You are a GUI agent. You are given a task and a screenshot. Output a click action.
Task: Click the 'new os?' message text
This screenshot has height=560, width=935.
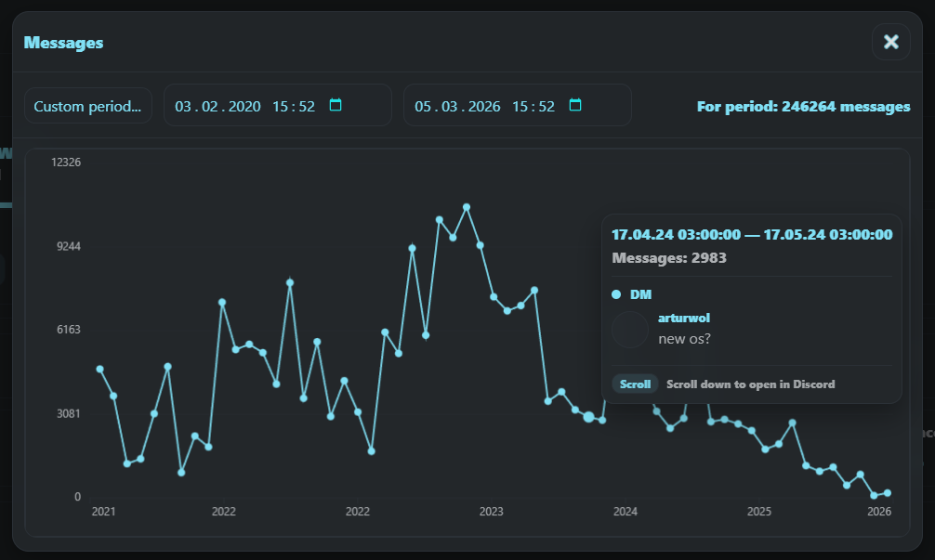pos(685,339)
